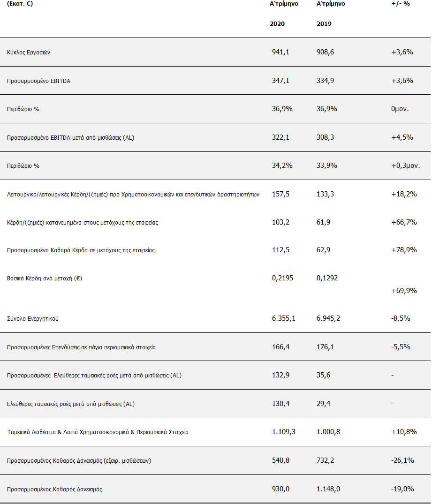The height and width of the screenshot is (504, 432).
Task: Click the 6.945,2 total assets value
Action: coord(328,318)
